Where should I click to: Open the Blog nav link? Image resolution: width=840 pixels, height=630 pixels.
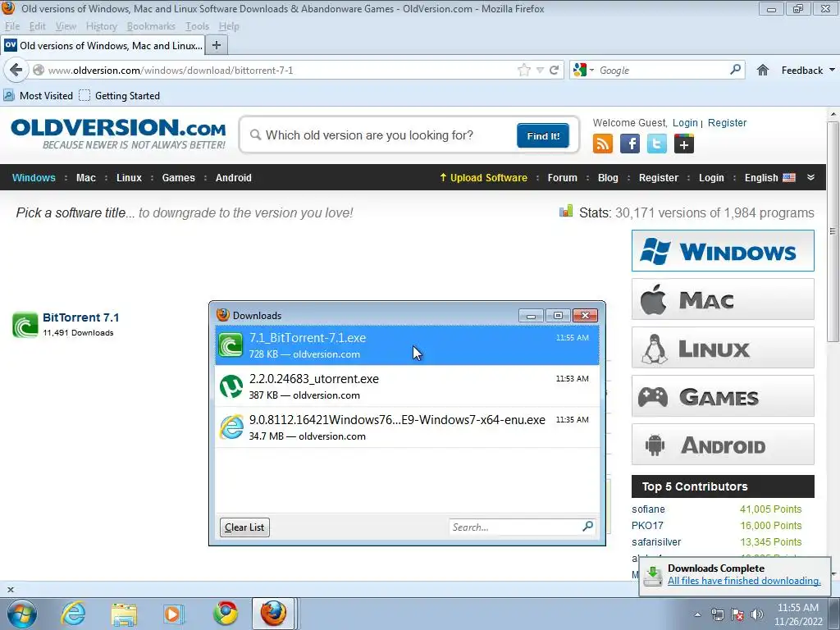pyautogui.click(x=608, y=178)
